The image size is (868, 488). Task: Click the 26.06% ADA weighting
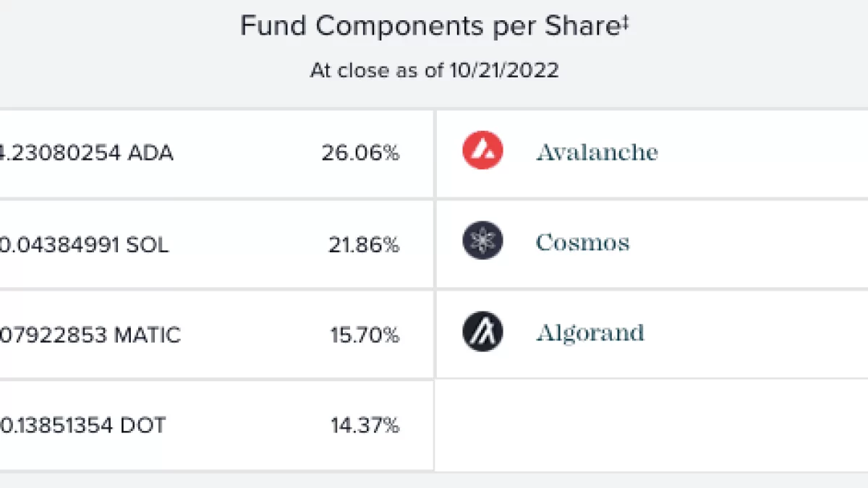click(360, 153)
